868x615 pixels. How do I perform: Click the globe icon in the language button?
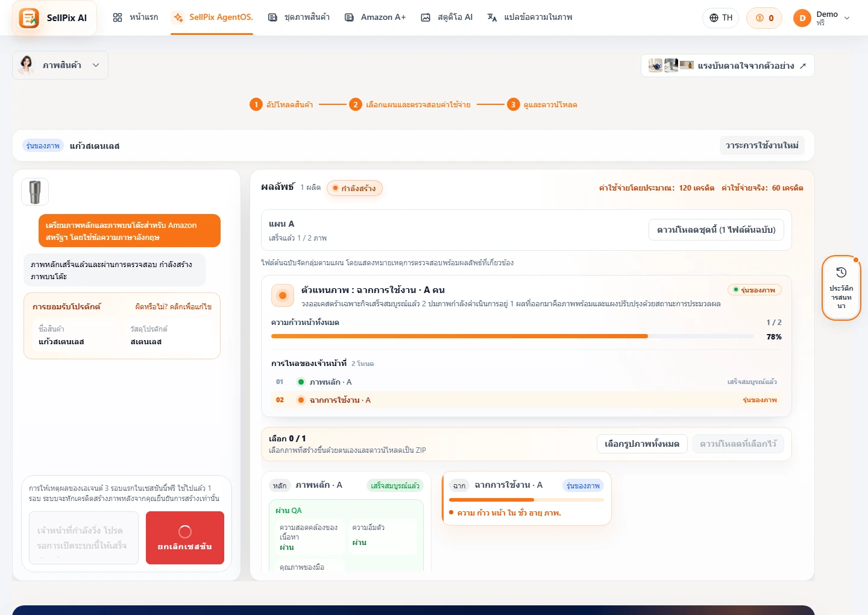(x=714, y=18)
